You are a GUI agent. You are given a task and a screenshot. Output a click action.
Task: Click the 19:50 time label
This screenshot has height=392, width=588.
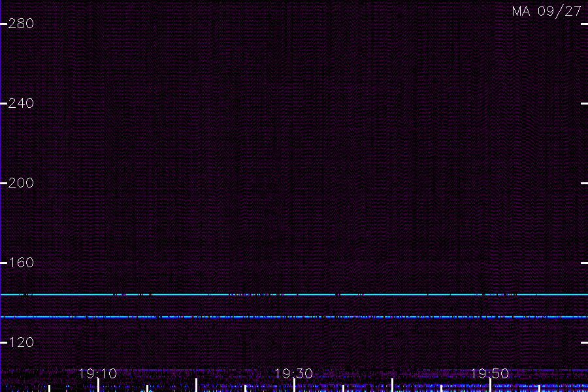(490, 374)
